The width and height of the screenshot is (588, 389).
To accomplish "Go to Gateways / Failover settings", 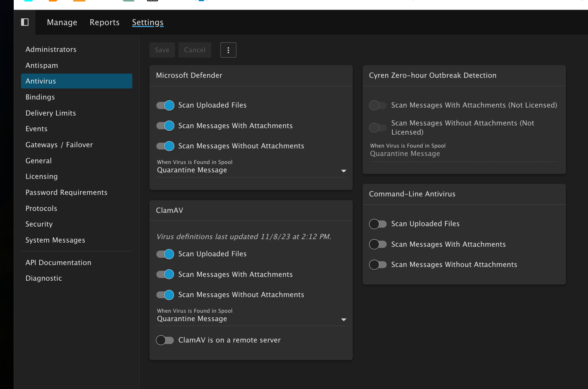I will [x=59, y=145].
